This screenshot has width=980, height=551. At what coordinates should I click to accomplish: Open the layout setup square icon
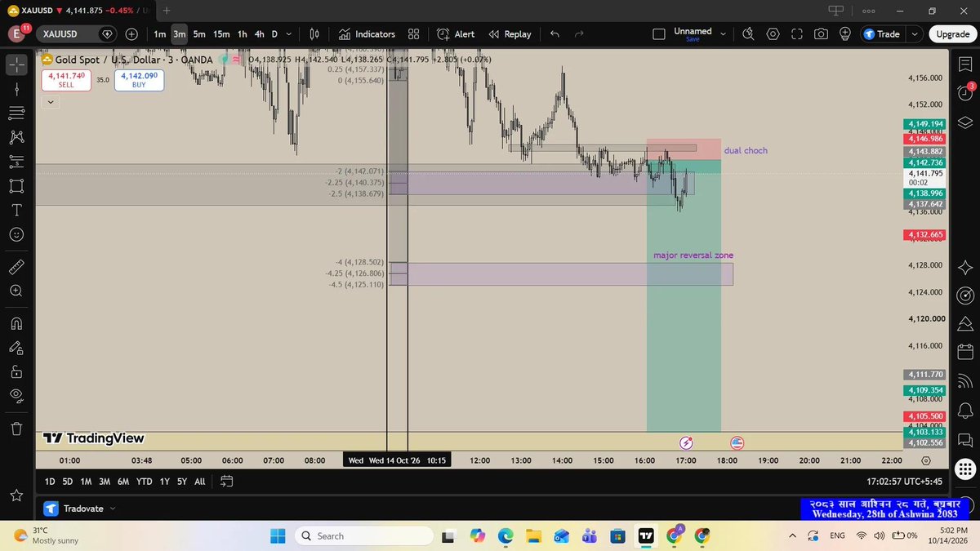(x=659, y=34)
